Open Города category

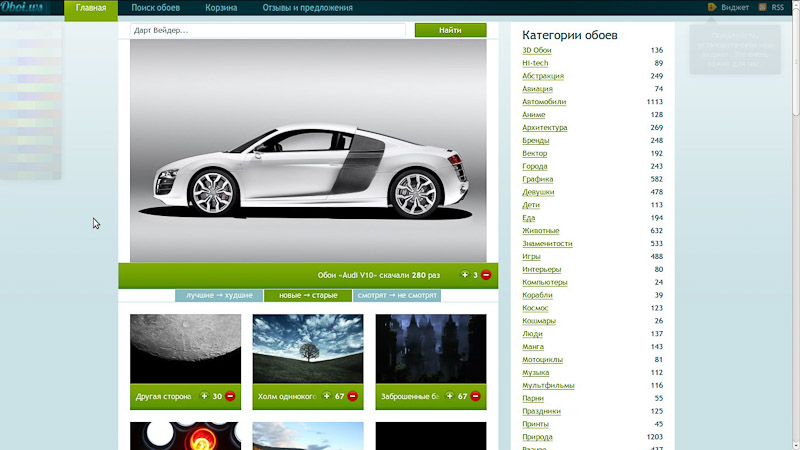point(535,166)
